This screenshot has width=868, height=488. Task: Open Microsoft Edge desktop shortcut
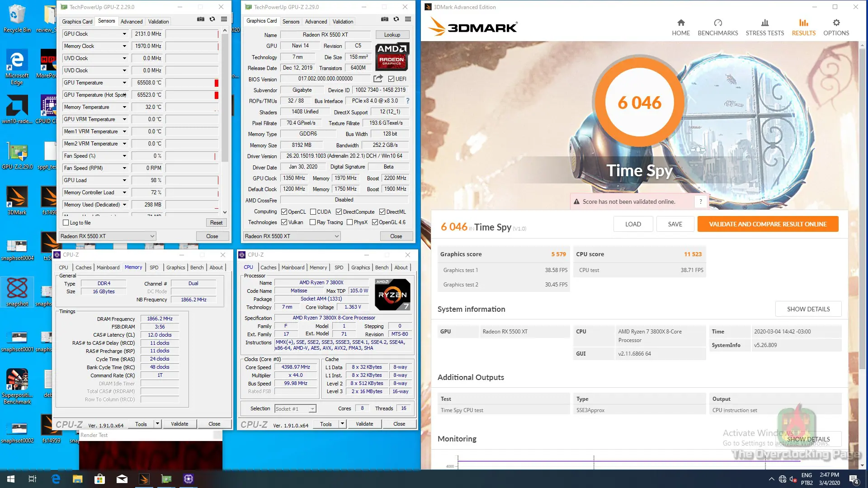coord(17,67)
